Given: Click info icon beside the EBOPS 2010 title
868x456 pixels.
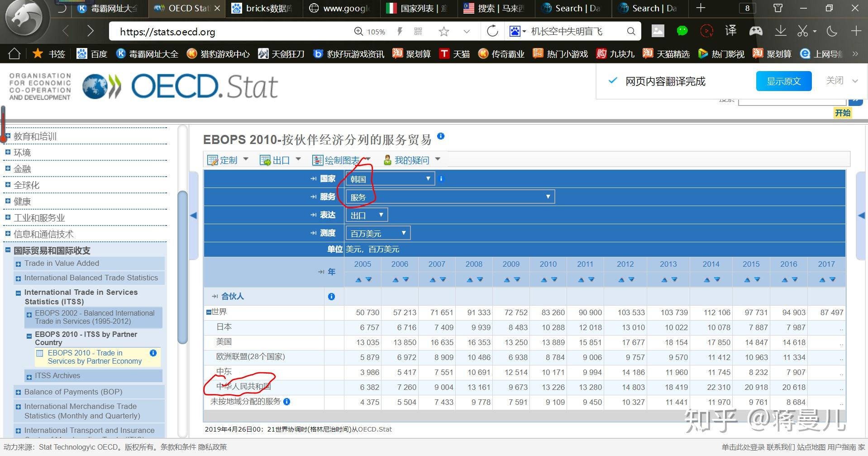Looking at the screenshot, I should coord(441,136).
